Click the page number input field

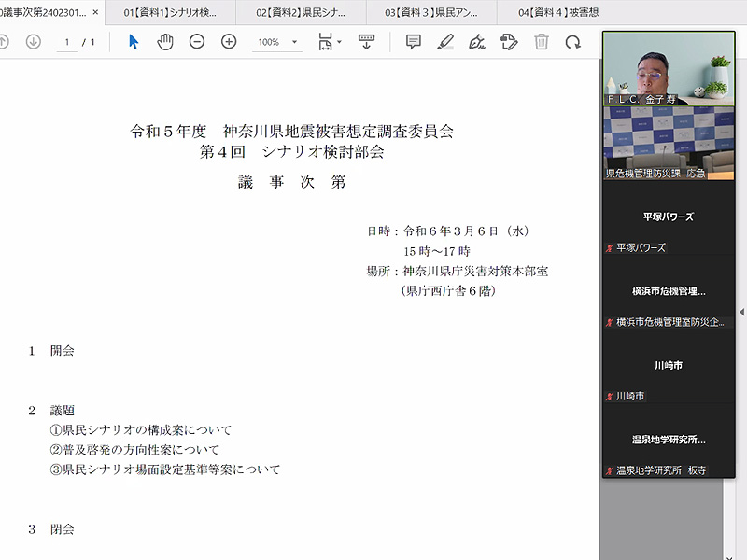point(66,42)
